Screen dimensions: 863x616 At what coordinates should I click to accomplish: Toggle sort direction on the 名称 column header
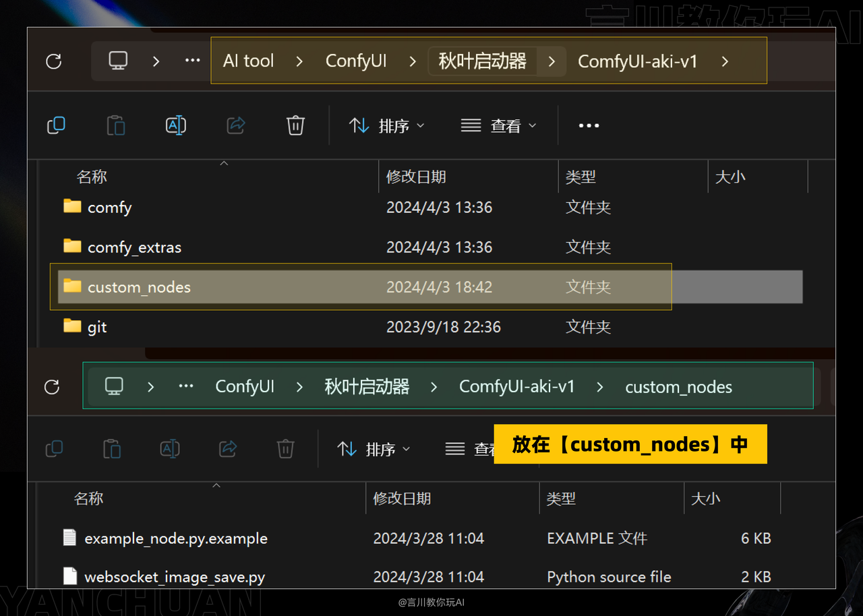(92, 177)
